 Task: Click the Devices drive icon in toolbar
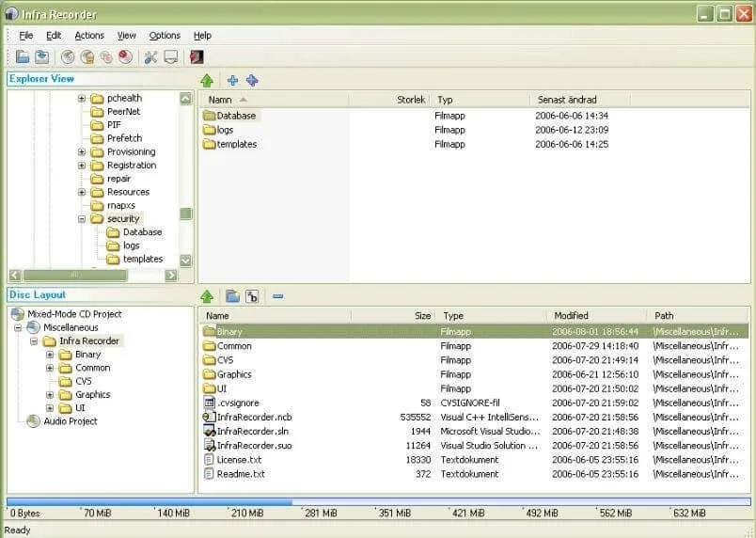click(x=170, y=57)
